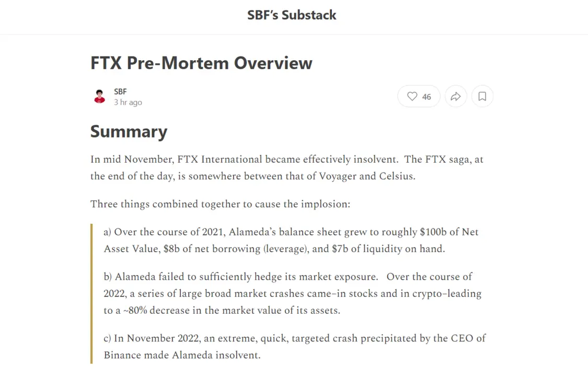
Task: Click the paragraph starting "In mid November"
Action: pos(287,168)
